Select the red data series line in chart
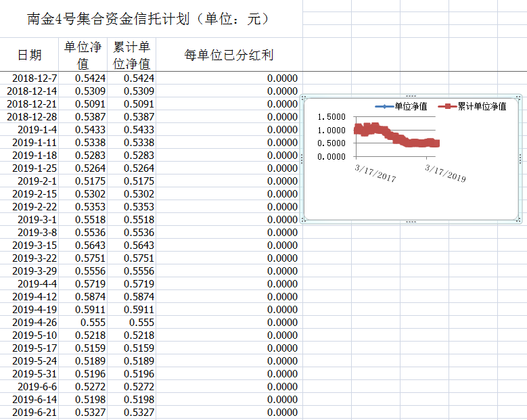Viewport: 527px width, 420px height. pyautogui.click(x=396, y=135)
